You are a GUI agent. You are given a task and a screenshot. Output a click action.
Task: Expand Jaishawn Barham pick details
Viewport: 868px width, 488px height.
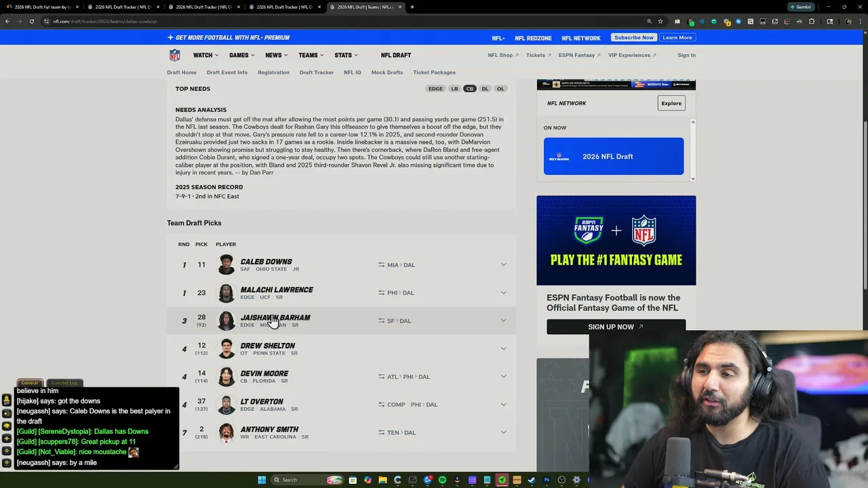(x=503, y=321)
